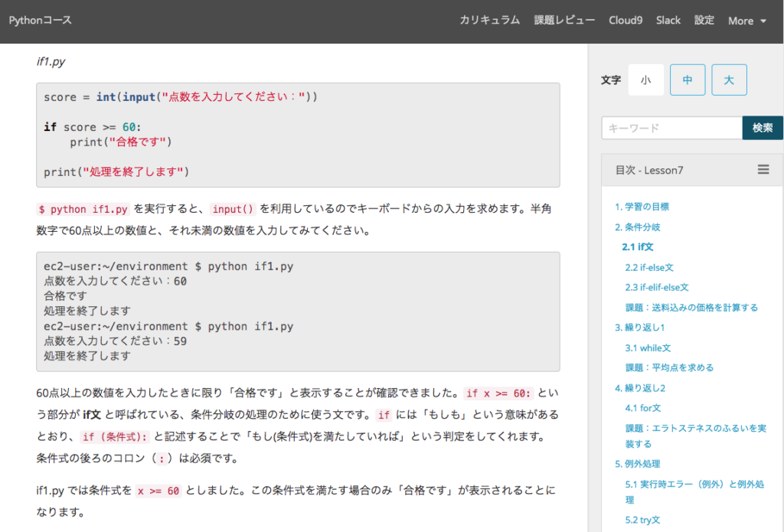Open Slack from the navigation bar
The image size is (784, 532).
pyautogui.click(x=668, y=21)
